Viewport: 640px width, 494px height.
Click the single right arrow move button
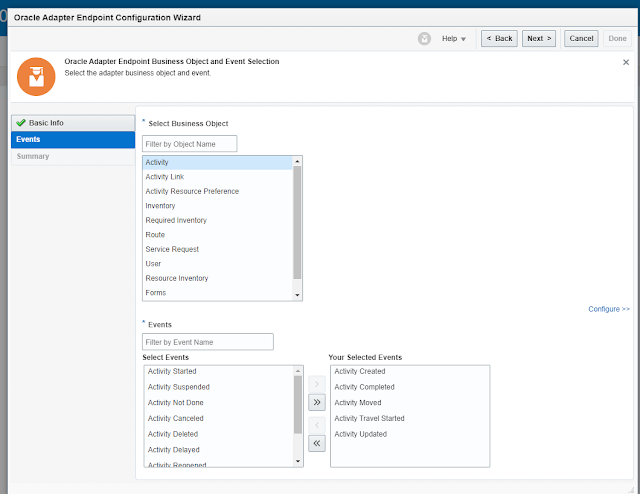coord(317,384)
